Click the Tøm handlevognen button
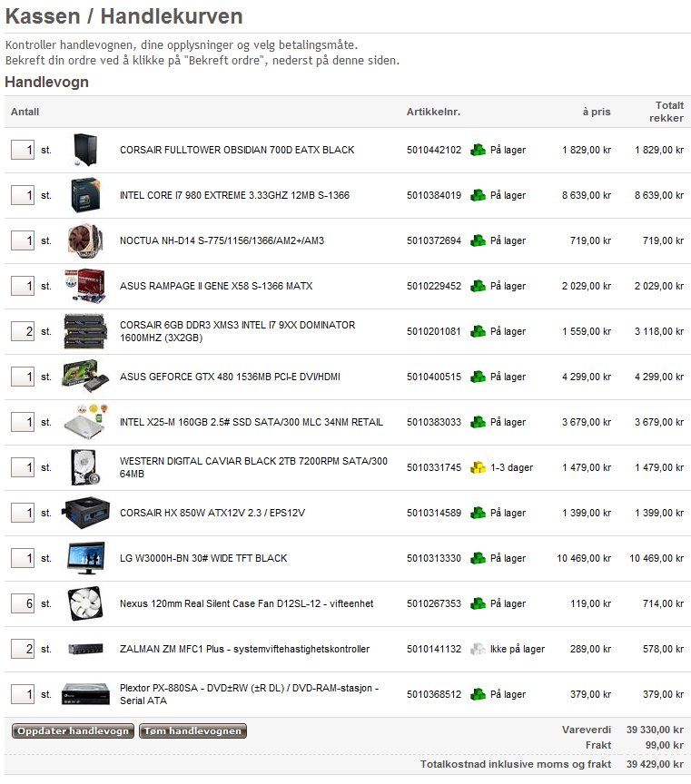Viewport: 691px width, 784px height. coord(192,731)
